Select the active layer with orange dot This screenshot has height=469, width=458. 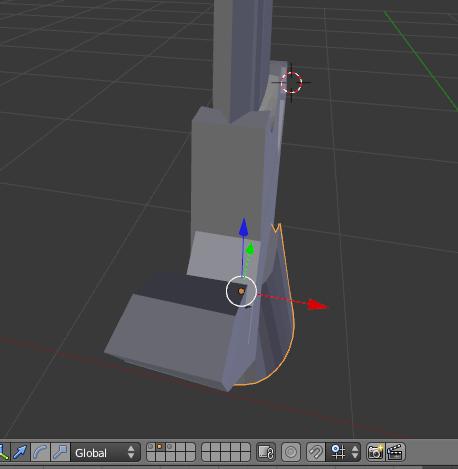point(160,447)
